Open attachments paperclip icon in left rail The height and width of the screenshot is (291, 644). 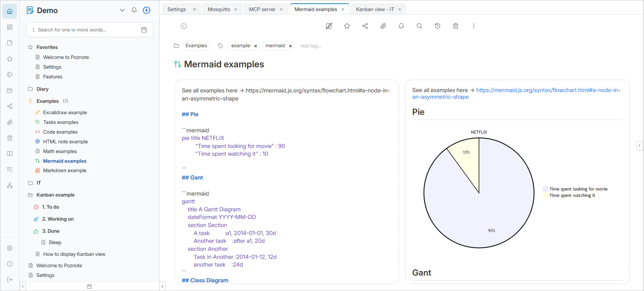tap(10, 122)
